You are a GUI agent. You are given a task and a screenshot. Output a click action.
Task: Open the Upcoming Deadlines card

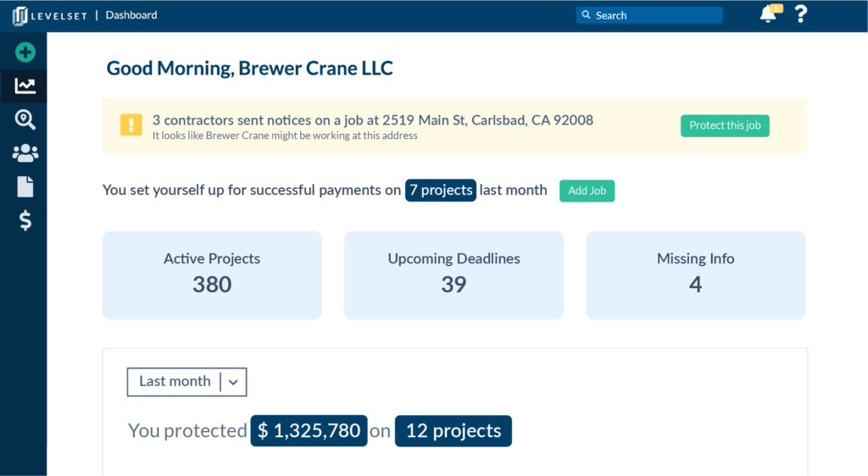click(x=453, y=275)
